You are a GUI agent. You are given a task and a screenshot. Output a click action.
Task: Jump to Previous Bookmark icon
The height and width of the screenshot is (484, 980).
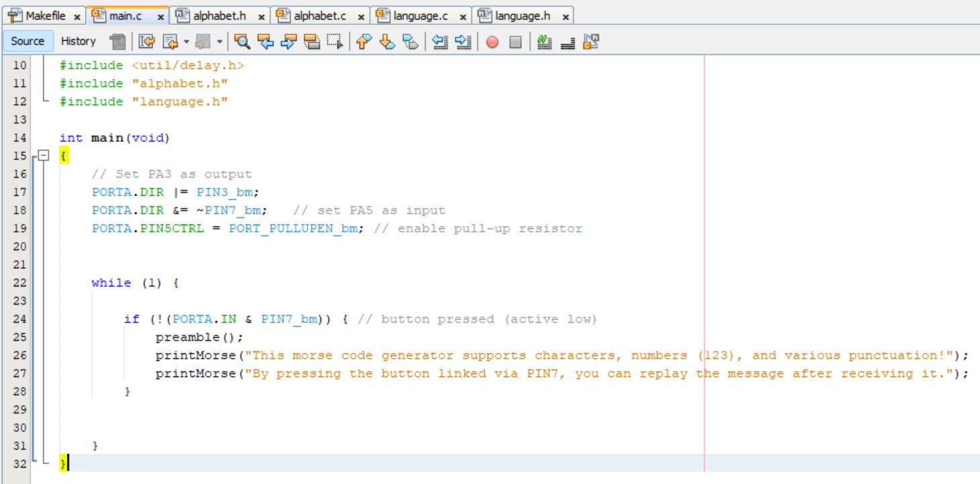tap(363, 42)
